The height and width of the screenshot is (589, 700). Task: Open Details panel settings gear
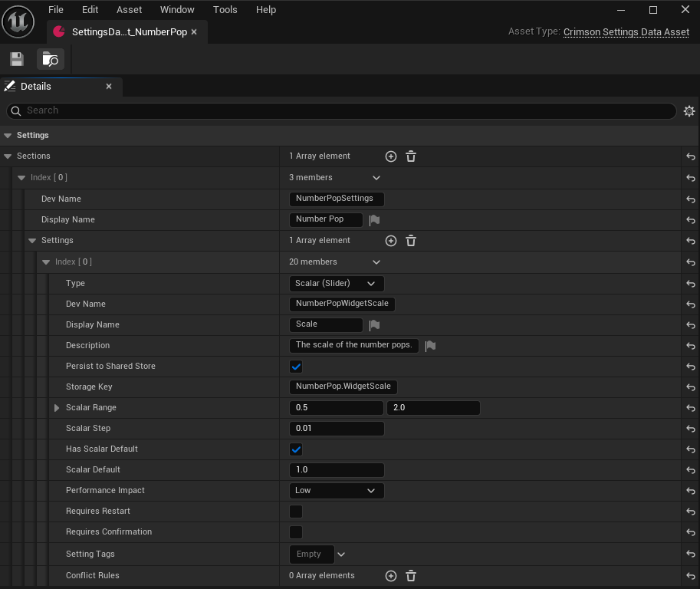click(x=689, y=110)
